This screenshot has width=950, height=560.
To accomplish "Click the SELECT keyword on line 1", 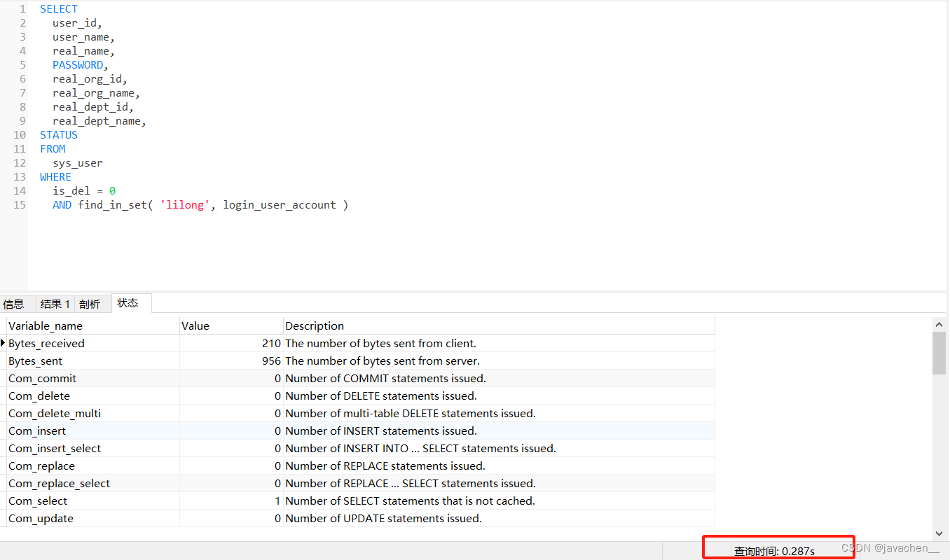I will point(58,8).
